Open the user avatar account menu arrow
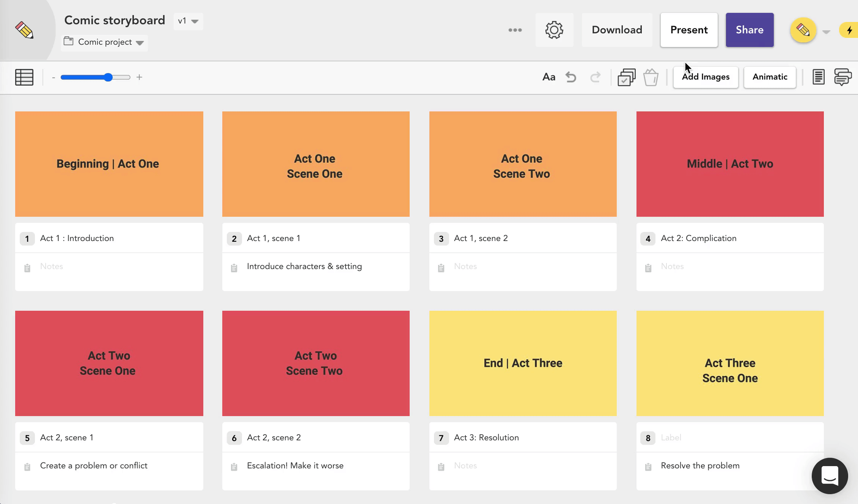The height and width of the screenshot is (504, 858). point(827,32)
